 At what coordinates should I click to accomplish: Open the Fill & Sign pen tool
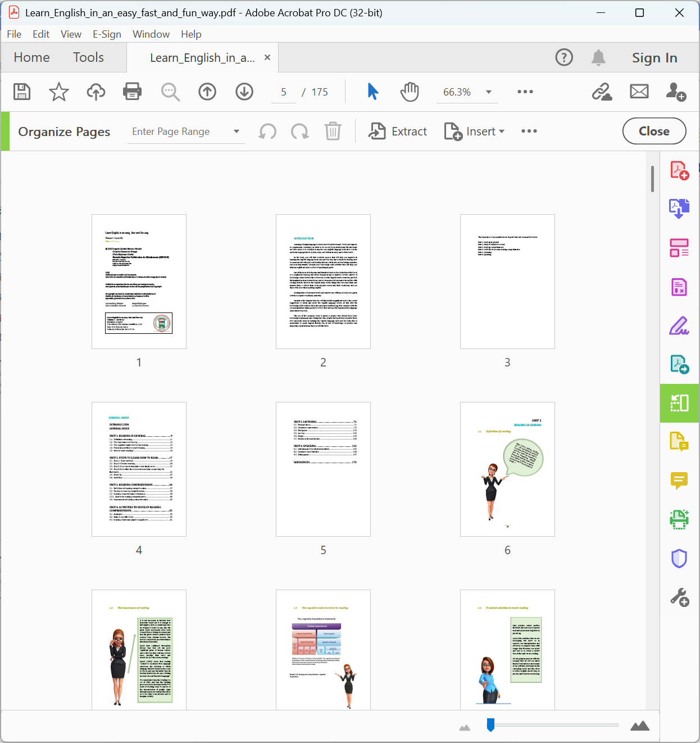[679, 326]
